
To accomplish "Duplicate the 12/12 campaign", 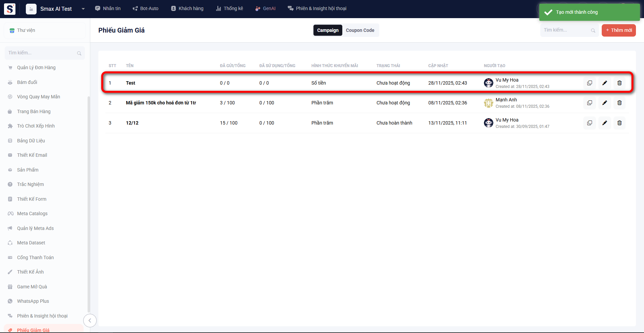I will 589,123.
